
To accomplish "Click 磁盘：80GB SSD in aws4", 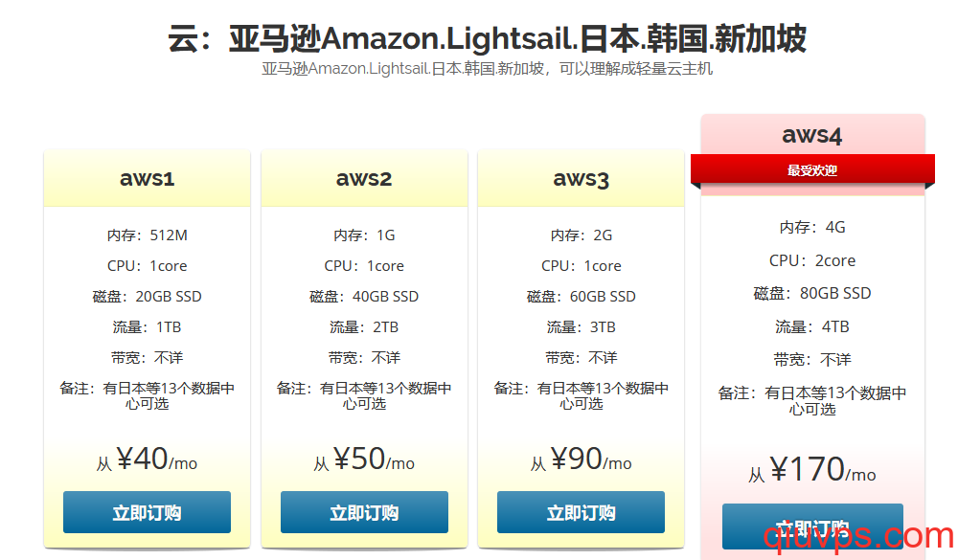I will point(812,293).
